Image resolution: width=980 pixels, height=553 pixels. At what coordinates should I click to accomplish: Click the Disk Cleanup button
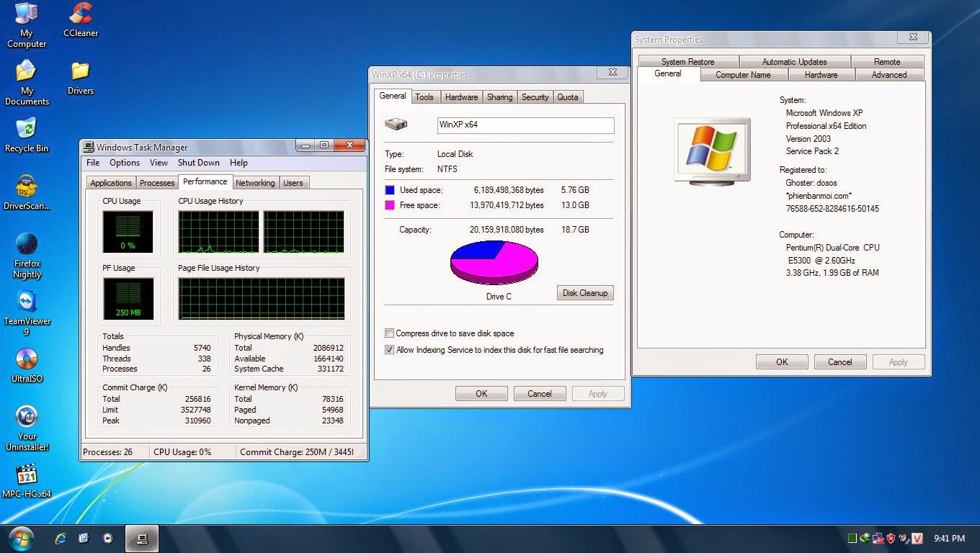point(585,293)
